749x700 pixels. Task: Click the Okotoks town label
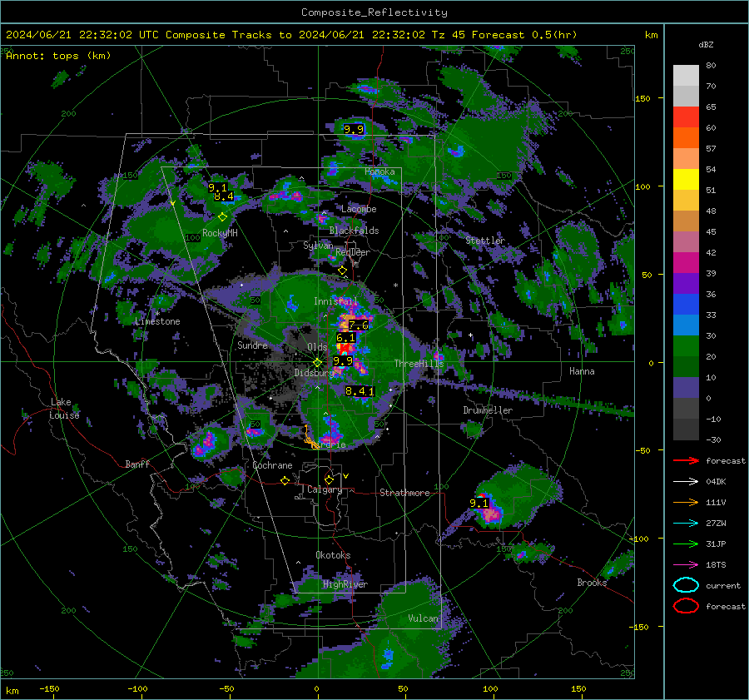click(x=333, y=555)
